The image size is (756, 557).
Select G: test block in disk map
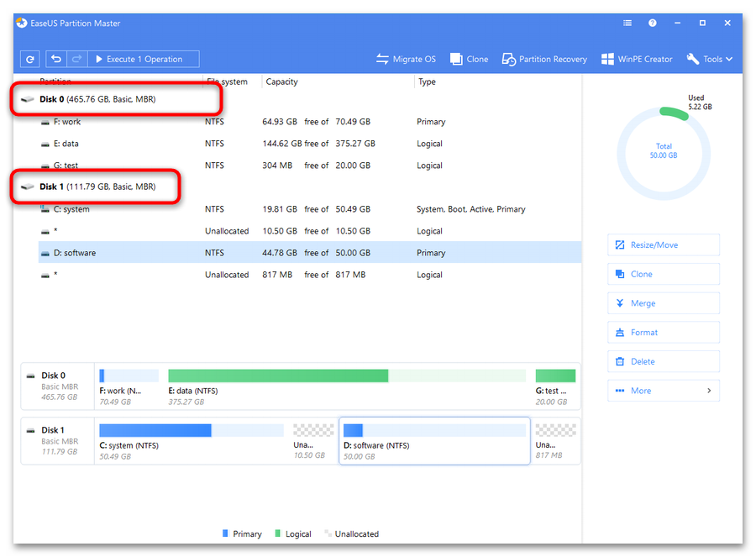(555, 386)
